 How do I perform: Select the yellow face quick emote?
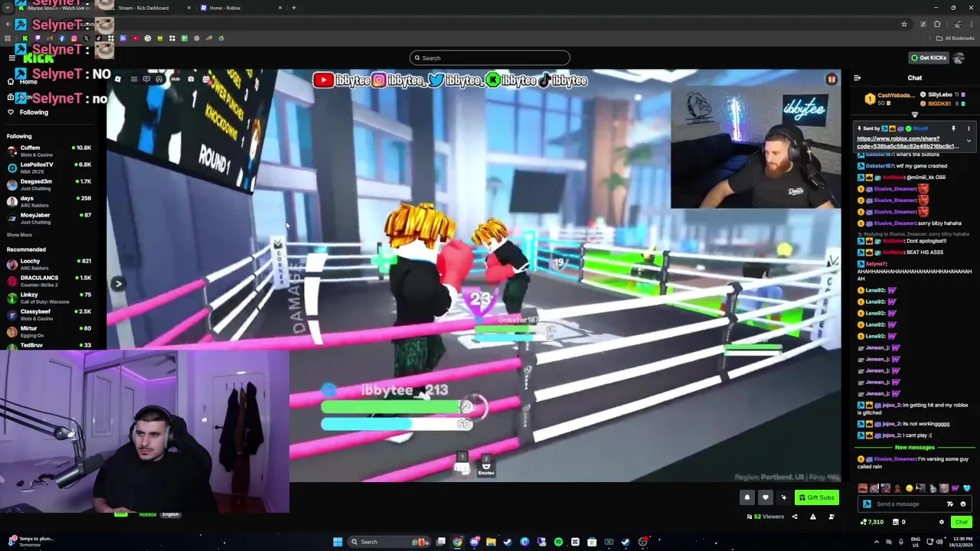click(x=909, y=488)
